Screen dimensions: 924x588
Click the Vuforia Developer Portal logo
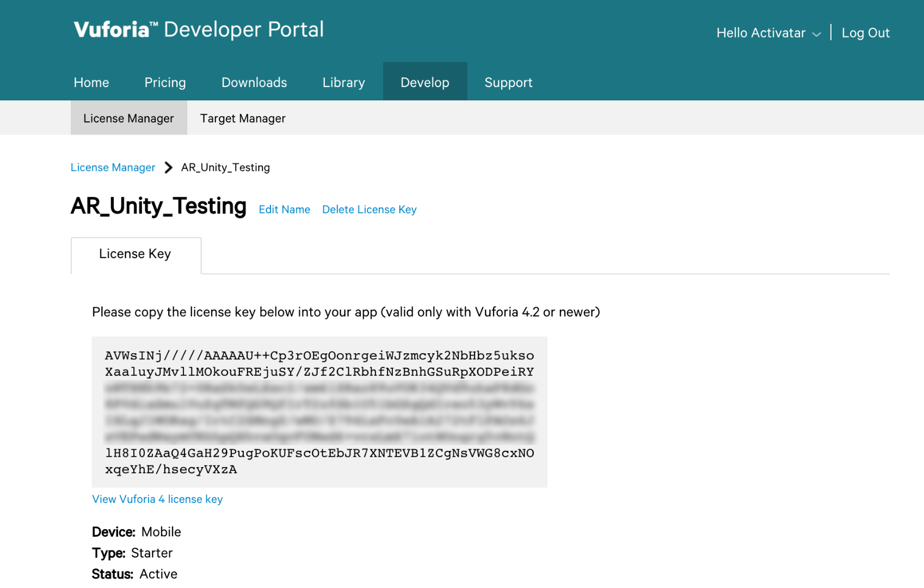pyautogui.click(x=199, y=30)
